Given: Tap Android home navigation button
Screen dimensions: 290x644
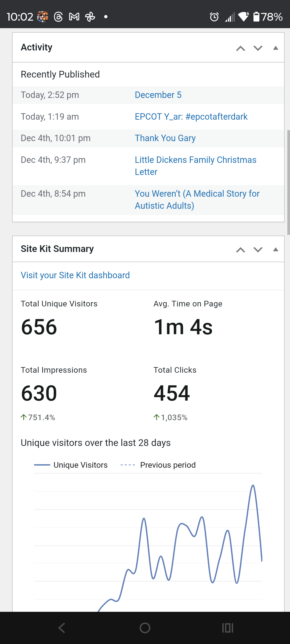Looking at the screenshot, I should pos(145,628).
